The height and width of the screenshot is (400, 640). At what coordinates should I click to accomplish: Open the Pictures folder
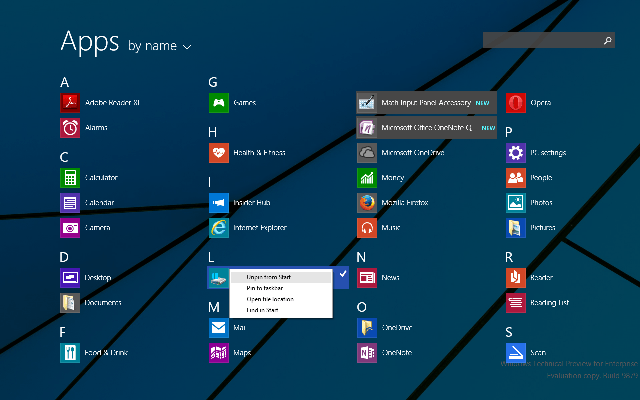coord(531,228)
